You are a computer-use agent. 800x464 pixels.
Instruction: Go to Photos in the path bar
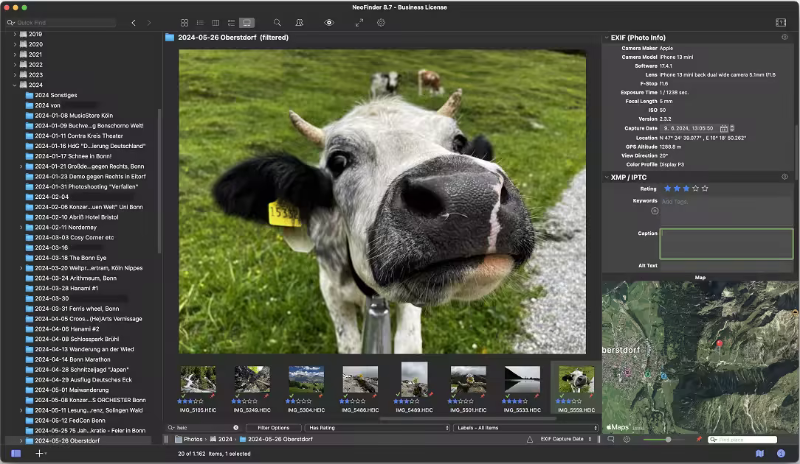(189, 439)
